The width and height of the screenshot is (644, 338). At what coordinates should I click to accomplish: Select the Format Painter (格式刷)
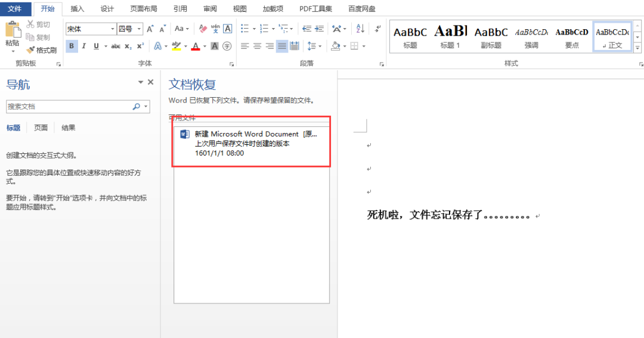point(42,50)
